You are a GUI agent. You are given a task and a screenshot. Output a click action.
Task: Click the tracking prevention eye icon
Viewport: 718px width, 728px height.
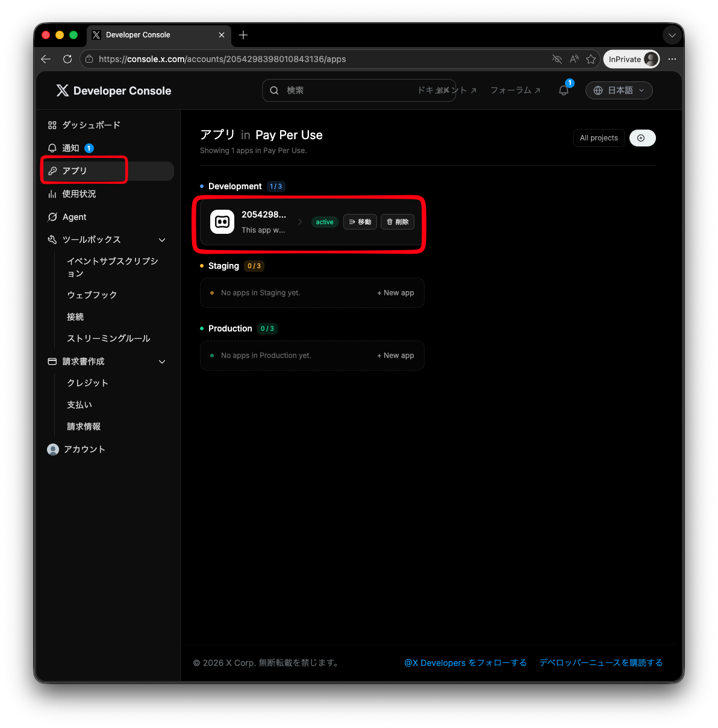[x=557, y=59]
